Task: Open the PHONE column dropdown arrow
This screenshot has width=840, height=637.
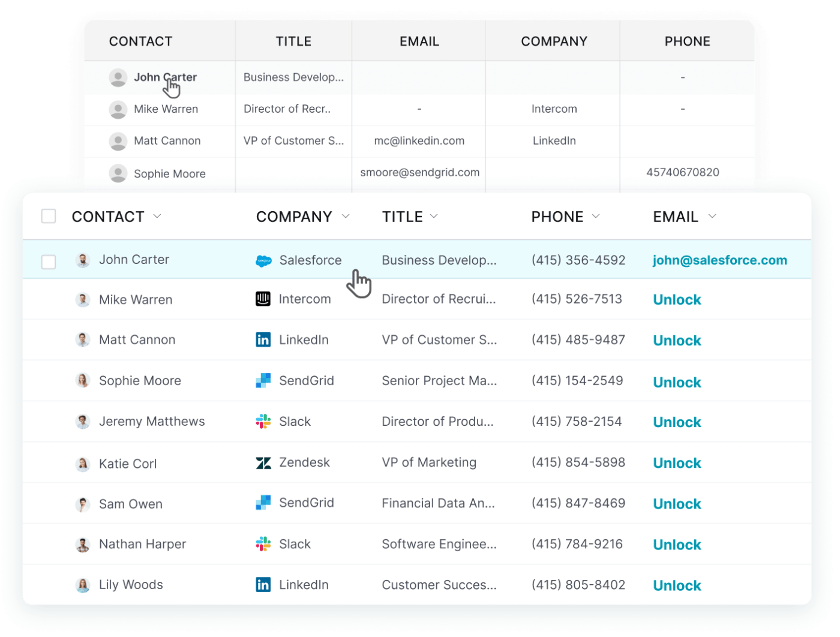Action: 596,217
